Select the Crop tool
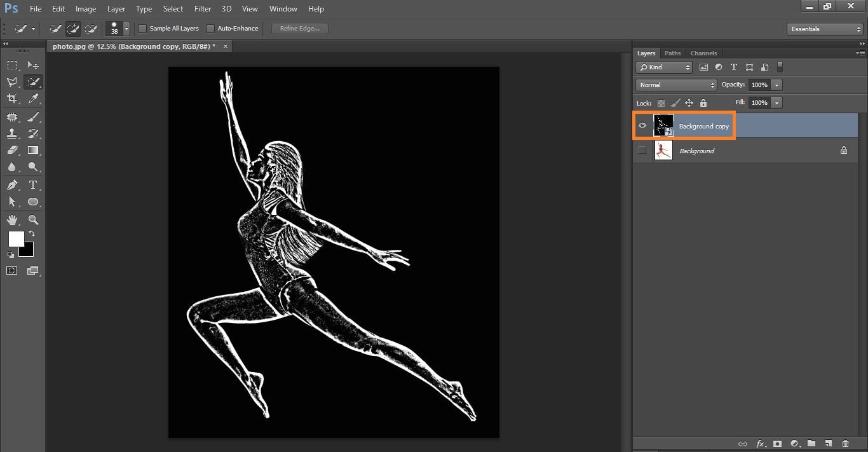Image resolution: width=868 pixels, height=452 pixels. [12, 99]
